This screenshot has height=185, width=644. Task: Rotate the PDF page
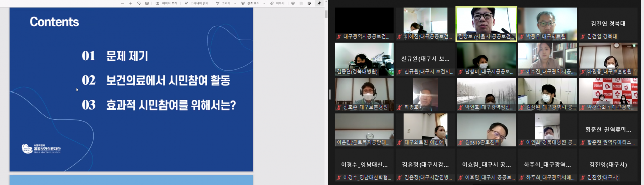pos(139,3)
